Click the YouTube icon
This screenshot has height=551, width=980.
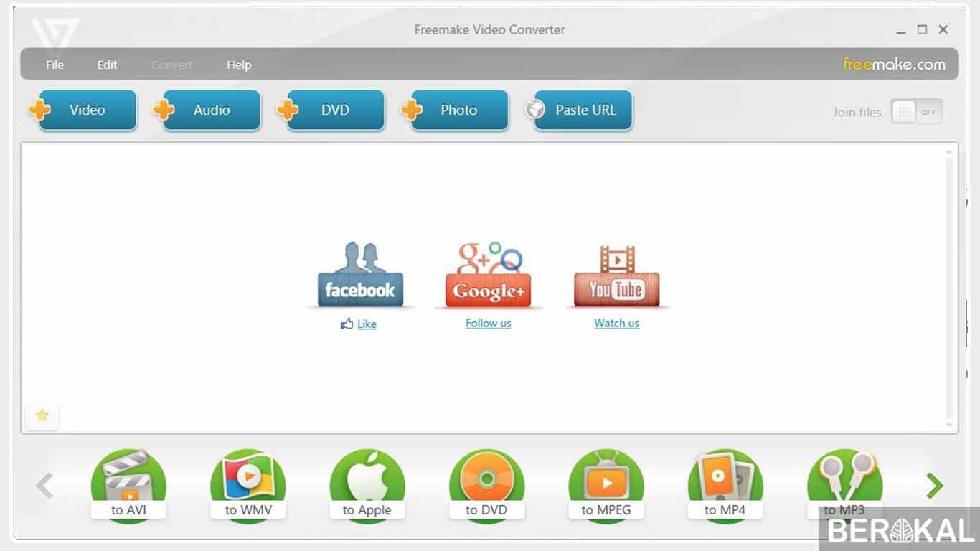(616, 275)
